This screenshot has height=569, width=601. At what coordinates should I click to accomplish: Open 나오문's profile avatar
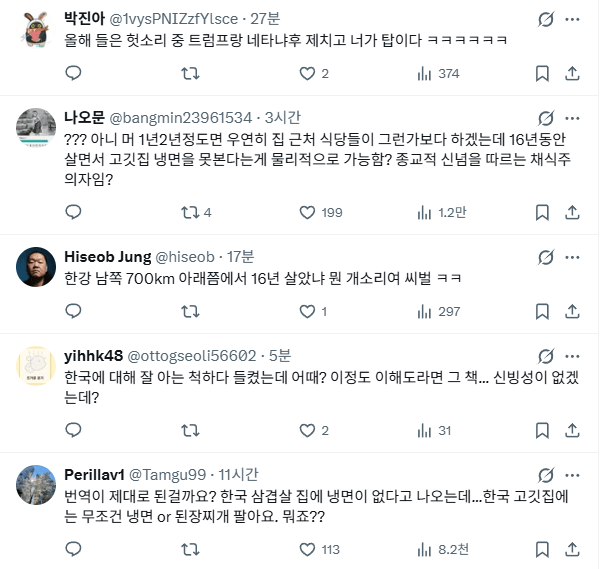pos(37,127)
